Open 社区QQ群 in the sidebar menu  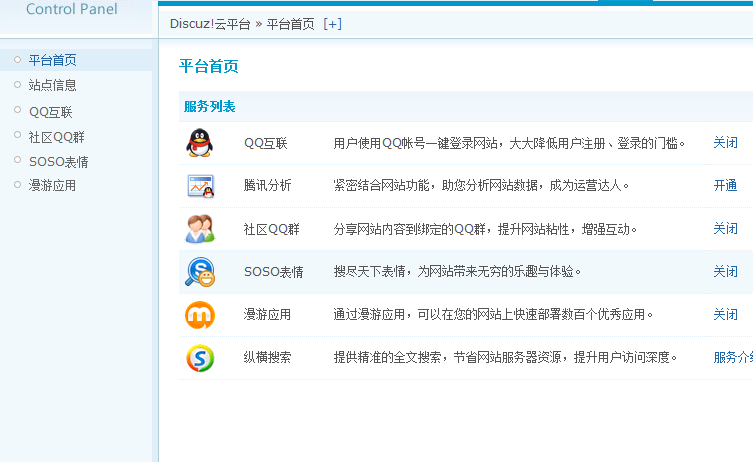(x=56, y=137)
